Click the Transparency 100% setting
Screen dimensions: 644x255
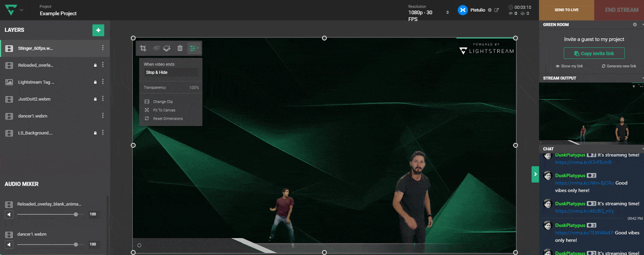tap(171, 87)
